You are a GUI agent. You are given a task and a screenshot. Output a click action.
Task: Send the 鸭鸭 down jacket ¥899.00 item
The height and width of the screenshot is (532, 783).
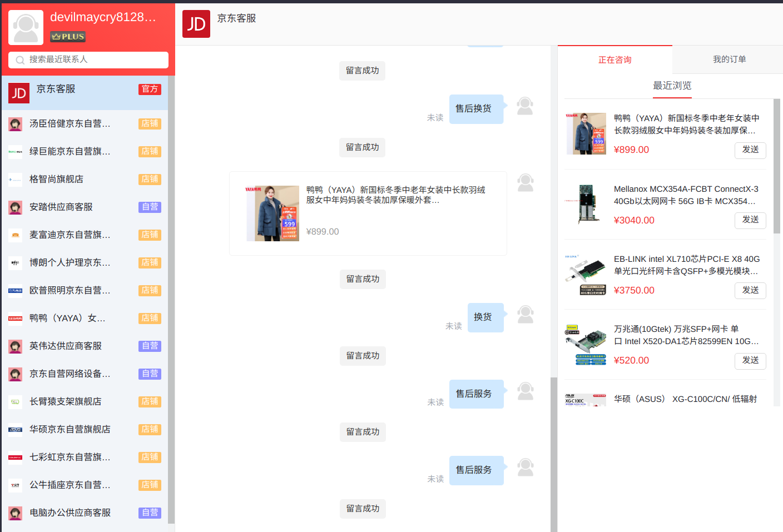[x=750, y=150]
